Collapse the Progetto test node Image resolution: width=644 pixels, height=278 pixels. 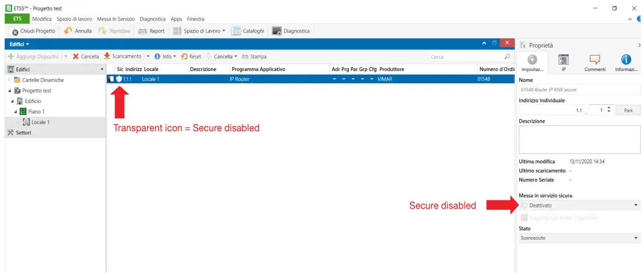(x=9, y=90)
